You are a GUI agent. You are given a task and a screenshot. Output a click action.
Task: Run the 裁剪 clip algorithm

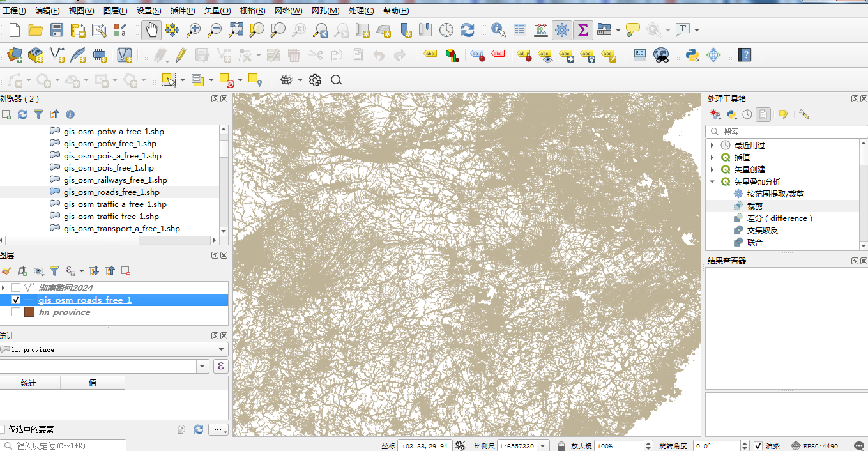pyautogui.click(x=754, y=206)
